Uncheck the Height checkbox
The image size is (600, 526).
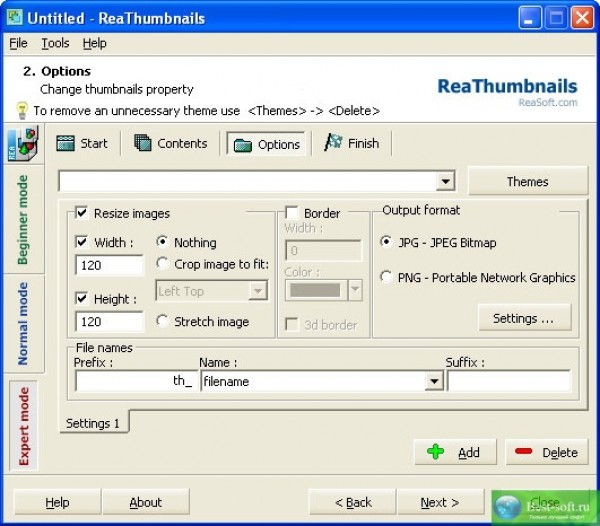pos(82,298)
